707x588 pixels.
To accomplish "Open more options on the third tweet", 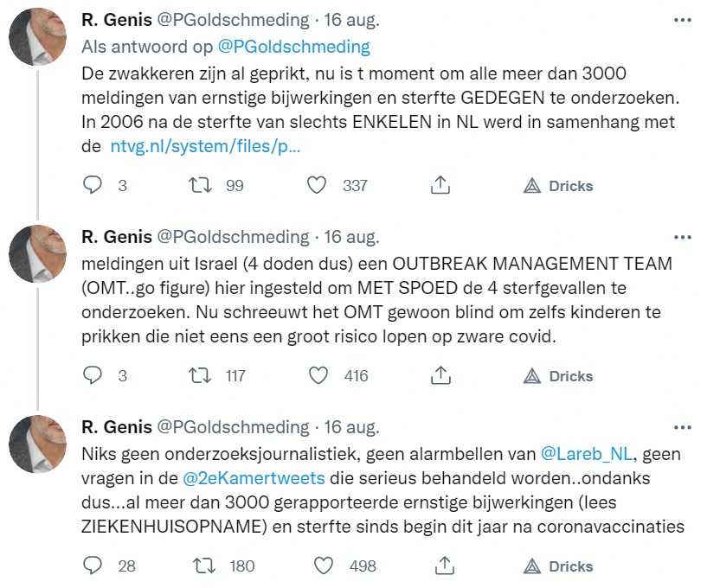I will point(682,427).
